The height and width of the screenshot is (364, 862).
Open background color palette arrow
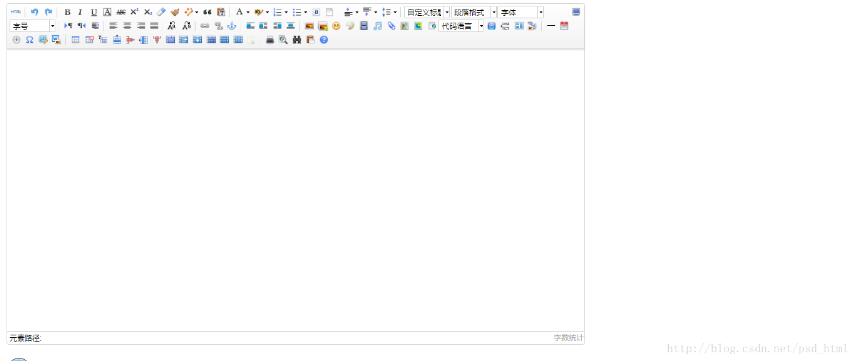coord(267,12)
